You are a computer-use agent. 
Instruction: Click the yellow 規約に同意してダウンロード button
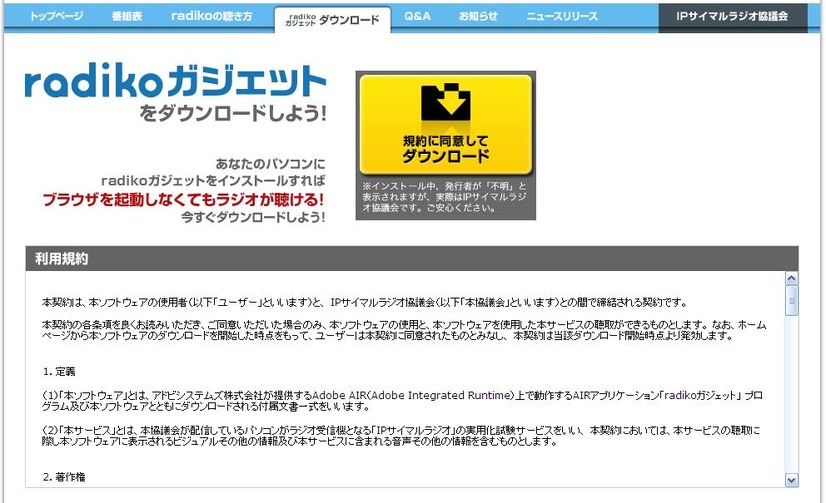click(x=446, y=124)
